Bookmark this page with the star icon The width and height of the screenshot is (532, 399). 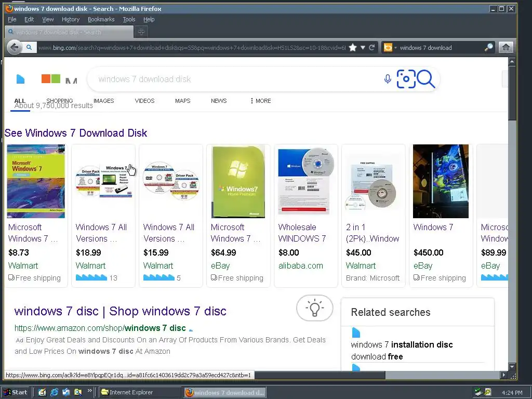click(353, 47)
